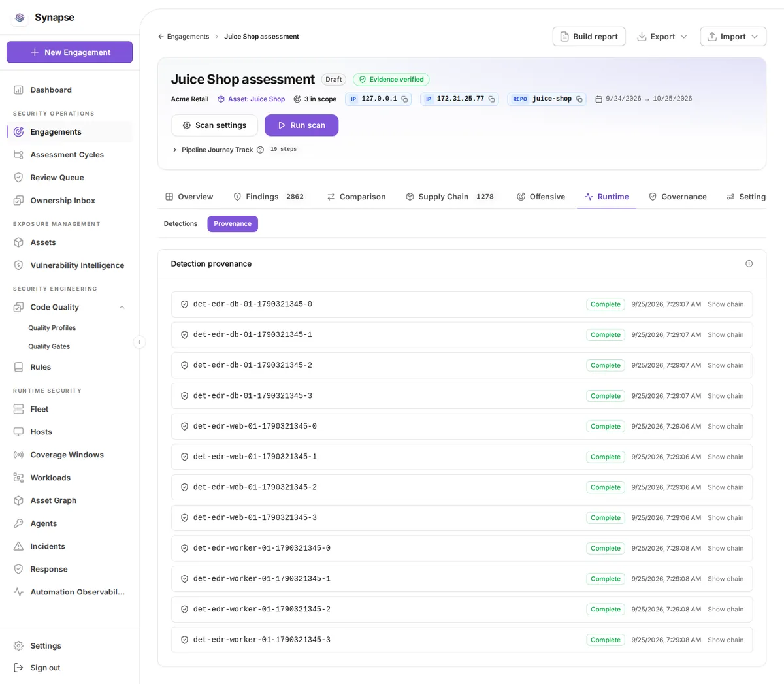Collapse the sidebar with the chevron handle

pyautogui.click(x=139, y=342)
